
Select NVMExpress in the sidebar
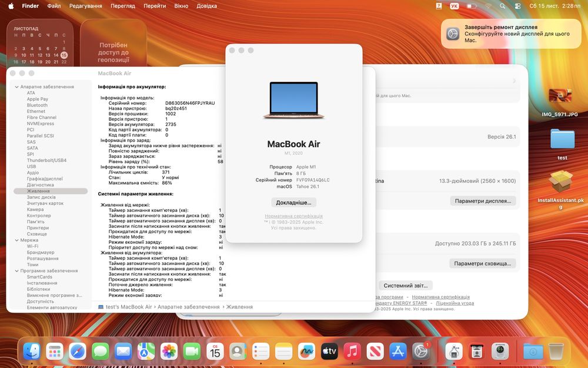[40, 124]
